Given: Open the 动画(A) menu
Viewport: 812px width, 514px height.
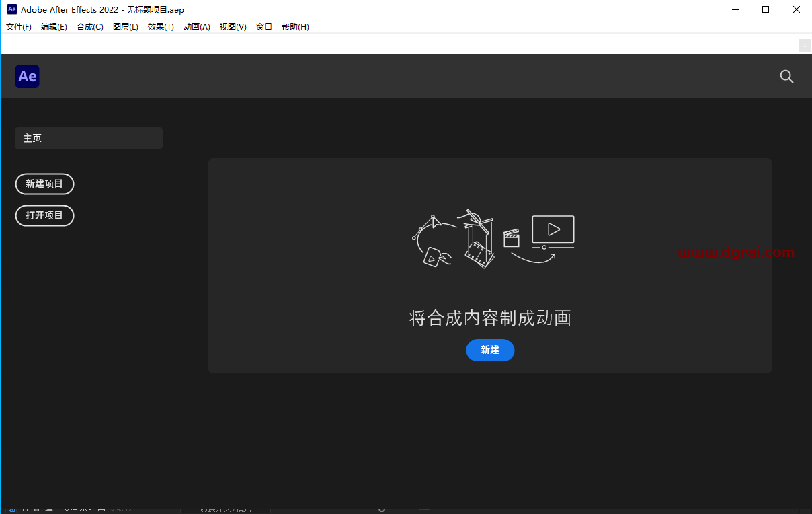Looking at the screenshot, I should [x=196, y=26].
